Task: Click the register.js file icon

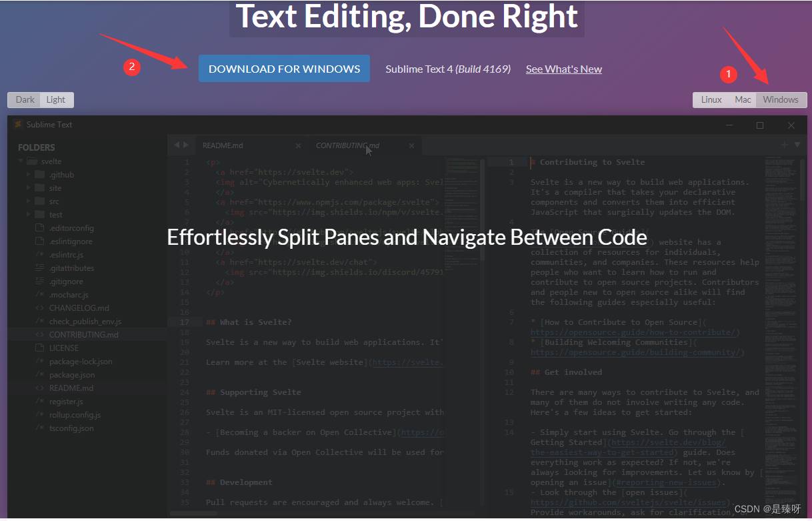Action: (x=39, y=402)
